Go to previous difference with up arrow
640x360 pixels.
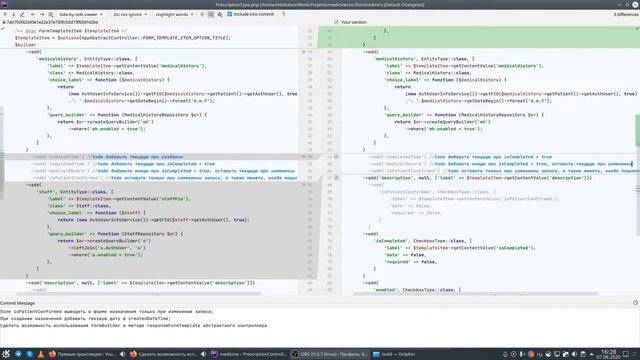click(5, 14)
